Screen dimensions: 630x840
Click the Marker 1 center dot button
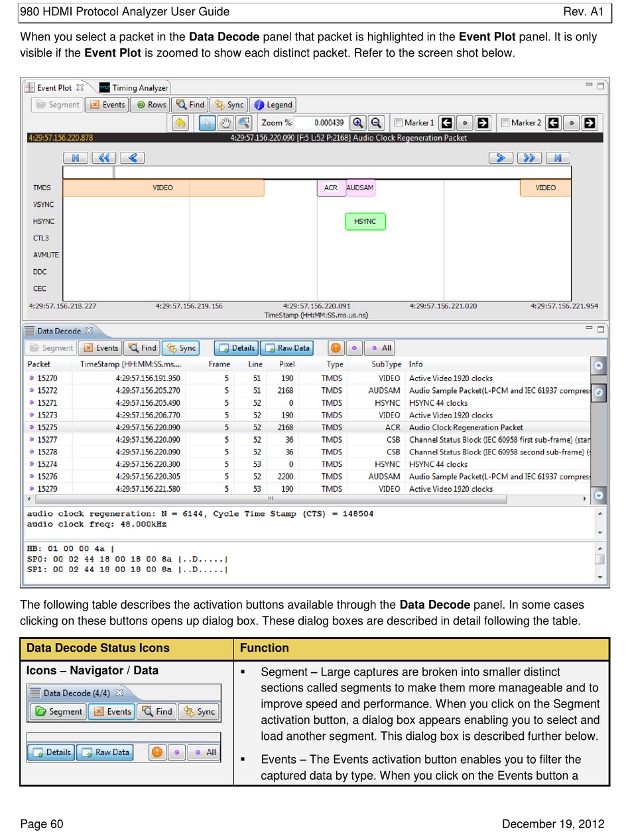tap(465, 123)
